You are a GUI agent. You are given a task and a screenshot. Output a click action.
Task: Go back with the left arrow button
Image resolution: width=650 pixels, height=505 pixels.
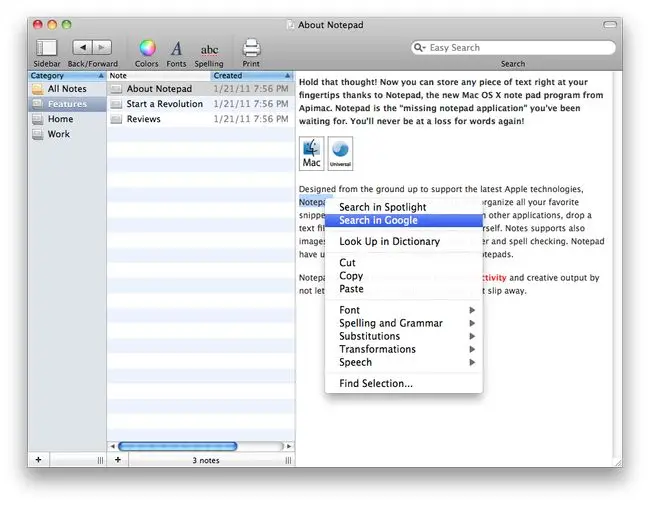click(82, 47)
